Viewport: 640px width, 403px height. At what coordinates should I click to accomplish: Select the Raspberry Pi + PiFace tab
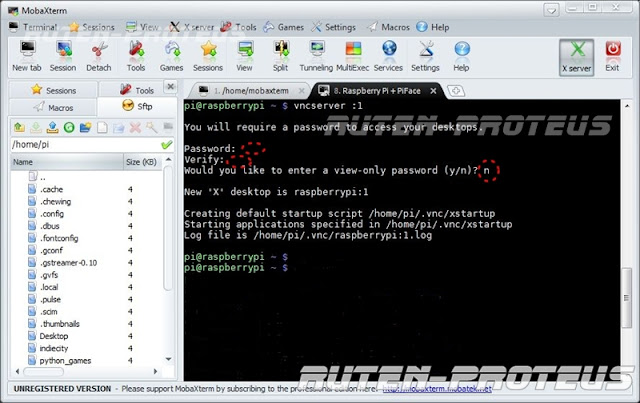[x=376, y=91]
